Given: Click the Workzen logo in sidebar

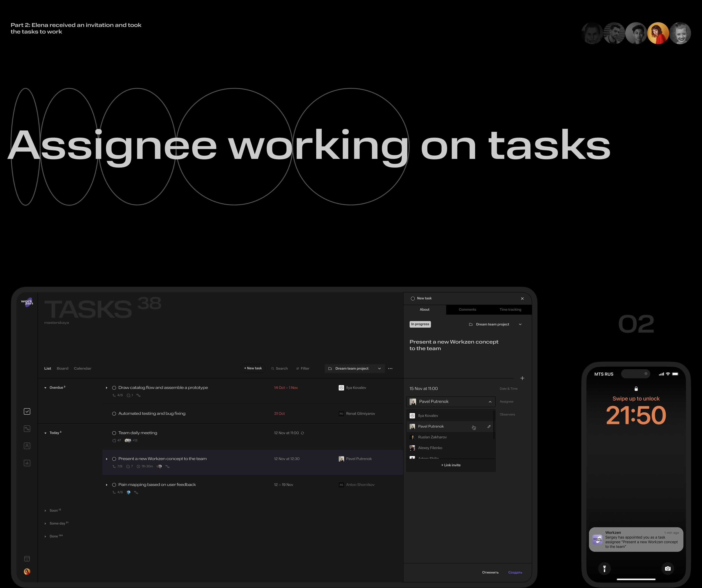Looking at the screenshot, I should [x=27, y=302].
